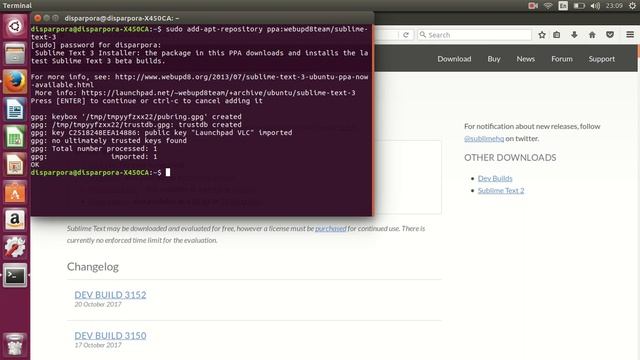
Task: Open the Buy page in site navigation
Action: 494,59
